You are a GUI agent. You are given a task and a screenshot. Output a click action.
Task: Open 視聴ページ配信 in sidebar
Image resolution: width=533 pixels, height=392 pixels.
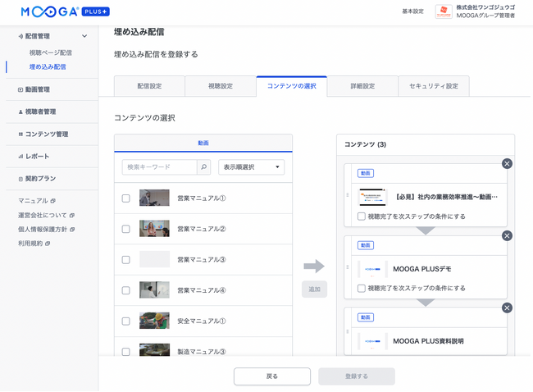[x=51, y=52]
